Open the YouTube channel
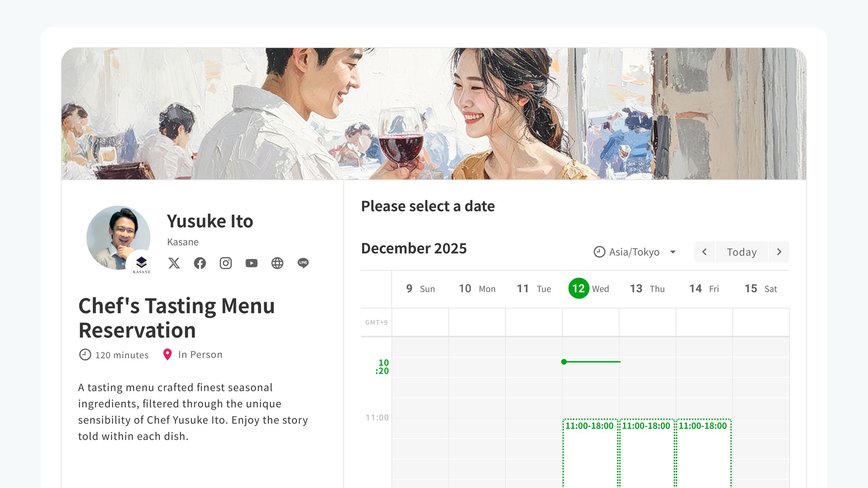The image size is (868, 488). click(x=252, y=263)
